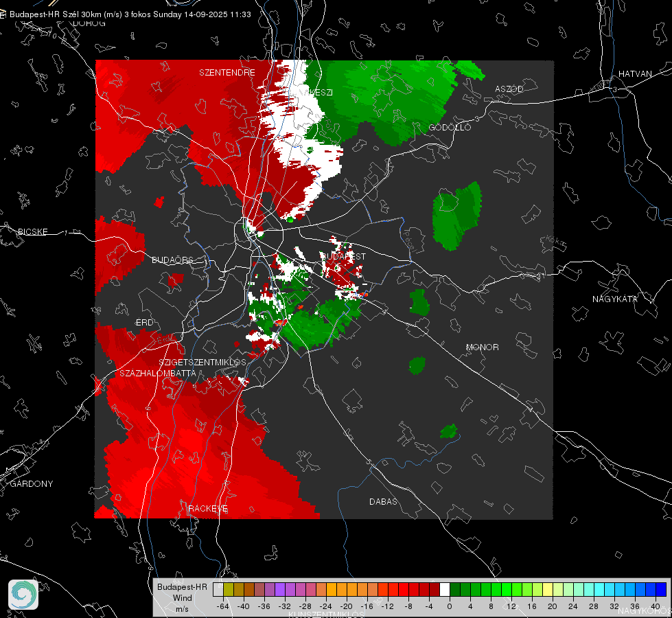Select the rightmost deep blue legend swatch
This screenshot has height=618, width=672.
coord(661,590)
